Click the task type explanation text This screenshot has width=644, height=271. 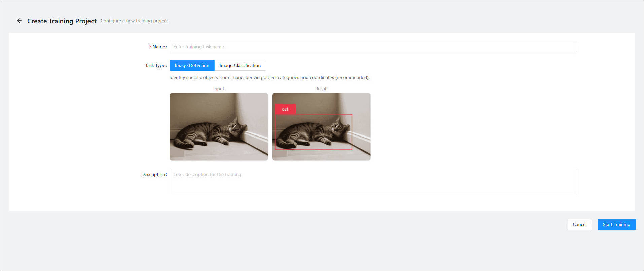point(270,77)
